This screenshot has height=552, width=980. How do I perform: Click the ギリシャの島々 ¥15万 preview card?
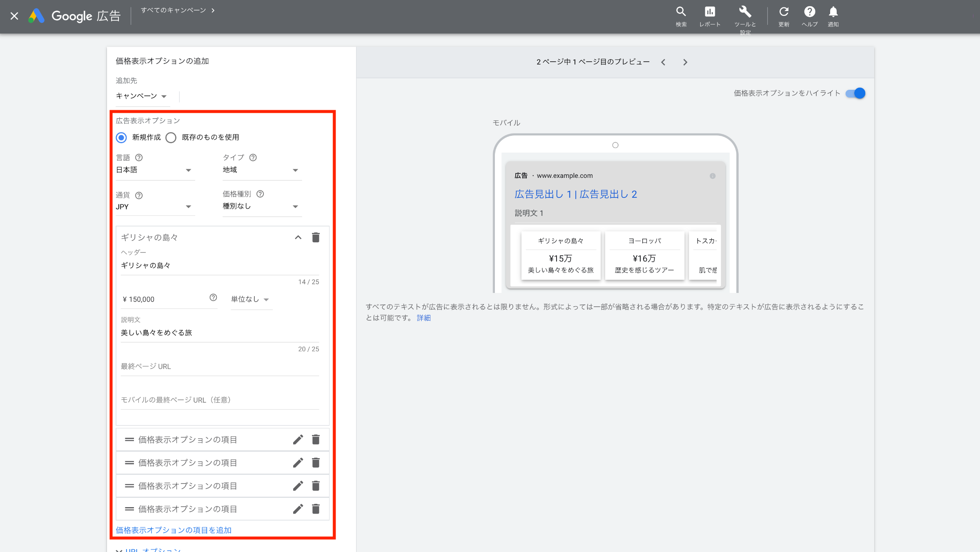pyautogui.click(x=561, y=255)
